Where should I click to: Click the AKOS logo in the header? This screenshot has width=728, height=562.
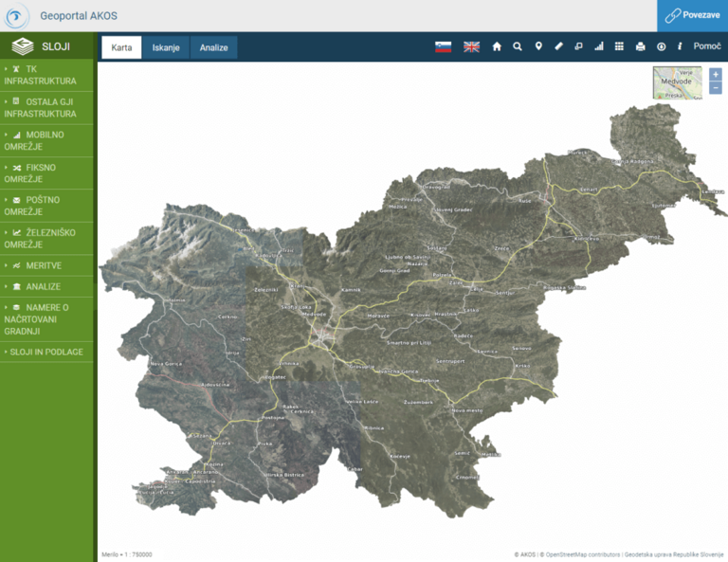[16, 16]
